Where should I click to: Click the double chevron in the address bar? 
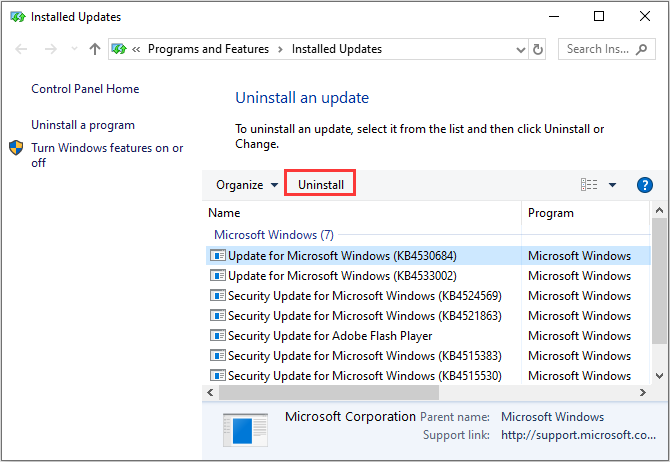(136, 50)
